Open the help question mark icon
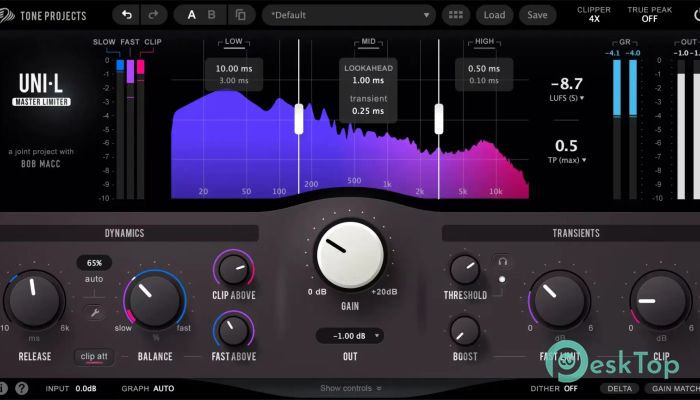700x400 pixels. [21, 388]
